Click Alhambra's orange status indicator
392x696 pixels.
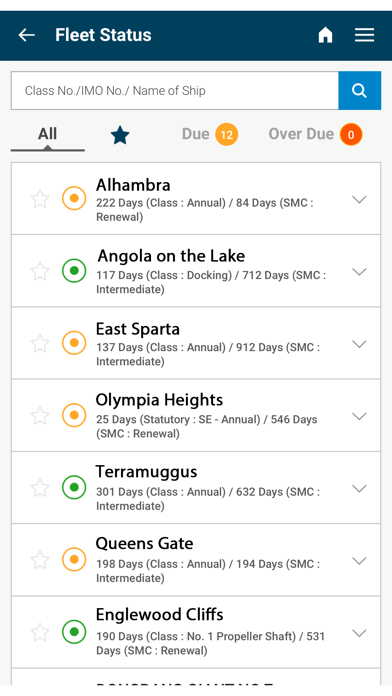[74, 198]
